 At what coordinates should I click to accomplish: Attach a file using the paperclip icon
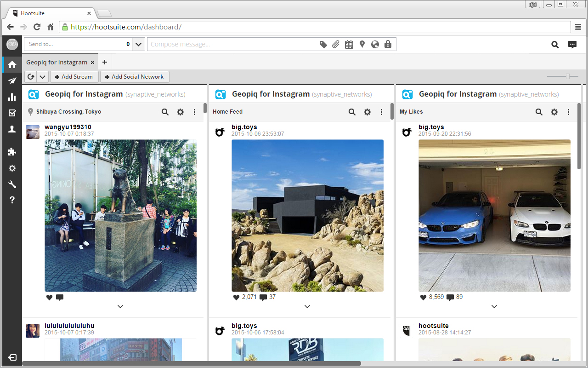(336, 45)
